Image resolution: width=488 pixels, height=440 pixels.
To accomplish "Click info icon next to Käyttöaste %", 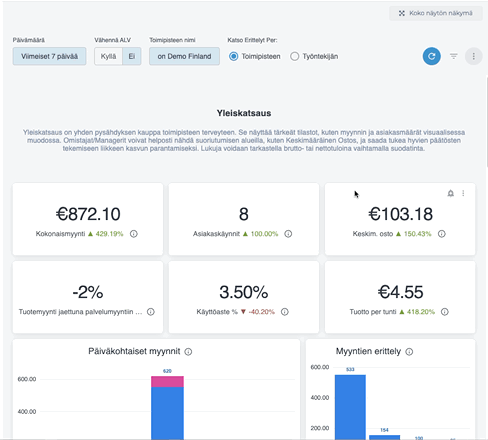I will click(285, 312).
